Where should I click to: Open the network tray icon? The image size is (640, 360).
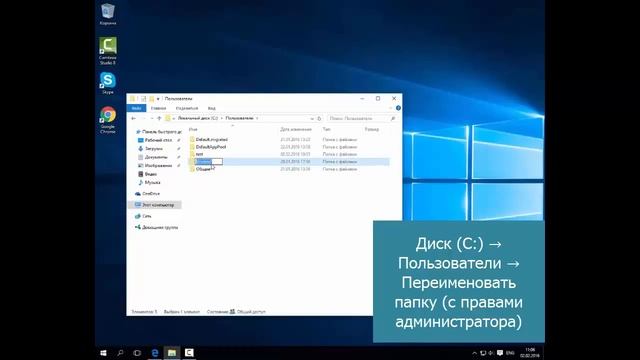(483, 353)
